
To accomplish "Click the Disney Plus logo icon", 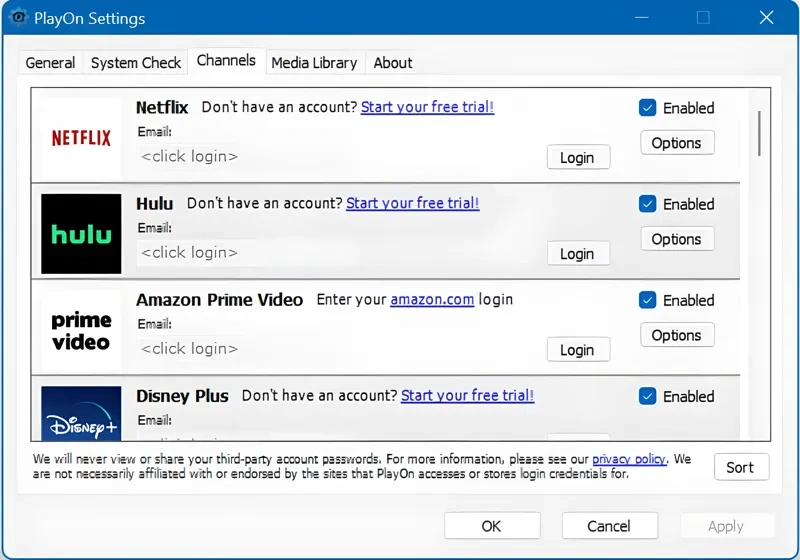I will (x=81, y=415).
